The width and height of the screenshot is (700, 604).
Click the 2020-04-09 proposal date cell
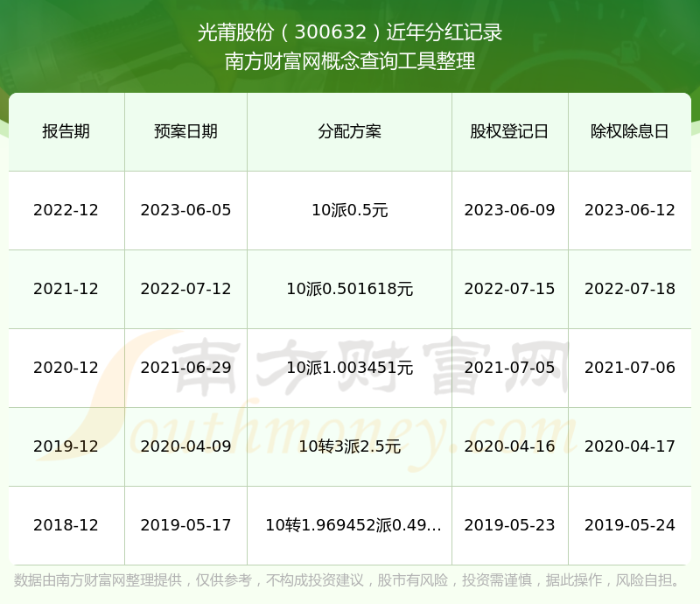tap(185, 446)
